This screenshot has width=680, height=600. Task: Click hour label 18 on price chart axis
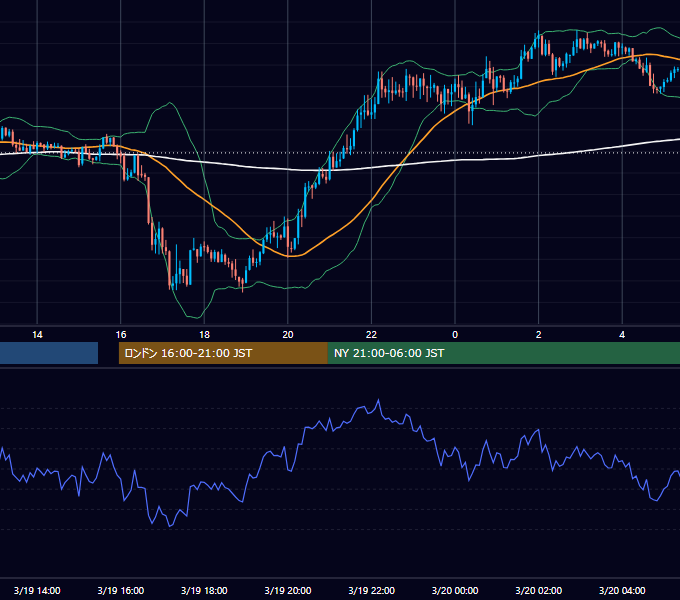point(204,335)
